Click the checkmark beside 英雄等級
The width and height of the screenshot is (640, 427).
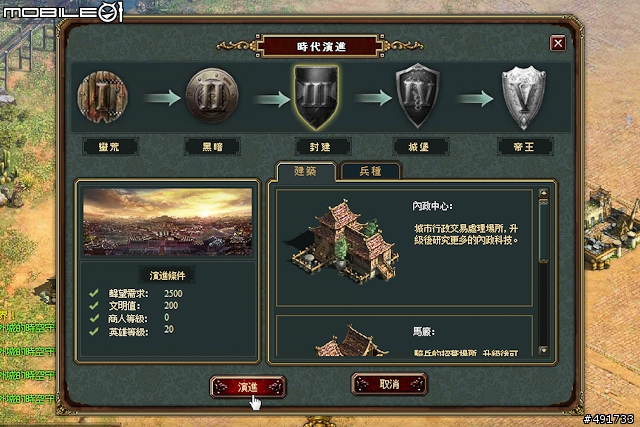point(94,331)
